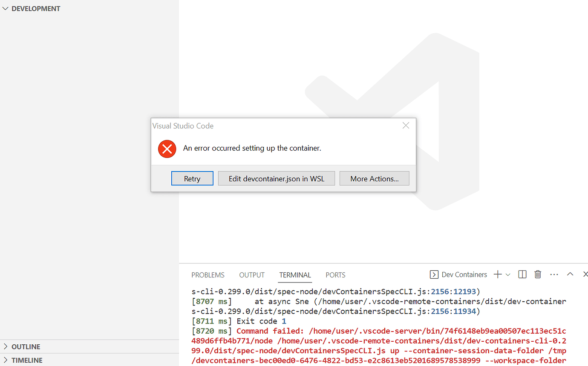
Task: Open the PORTS tab
Action: click(335, 274)
